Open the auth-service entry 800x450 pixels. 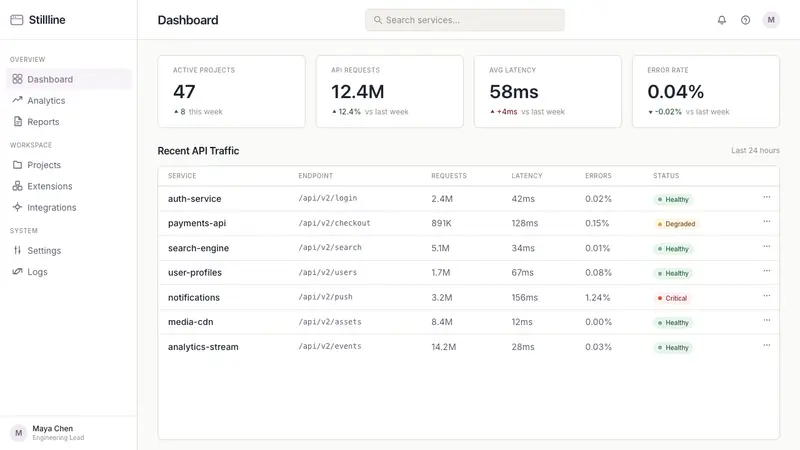(194, 198)
